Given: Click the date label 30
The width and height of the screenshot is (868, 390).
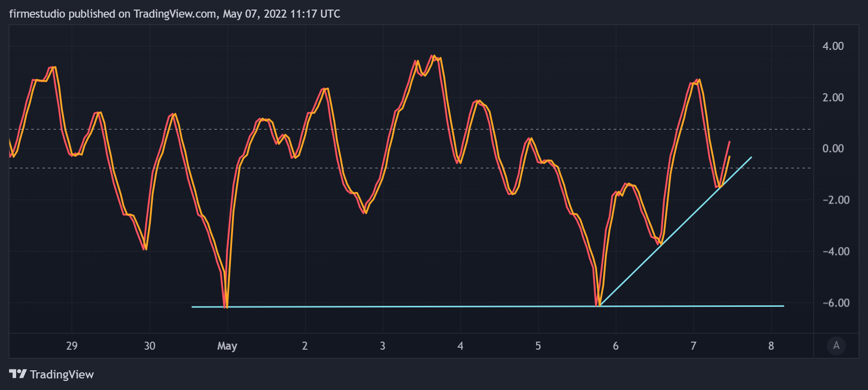Looking at the screenshot, I should pos(149,346).
